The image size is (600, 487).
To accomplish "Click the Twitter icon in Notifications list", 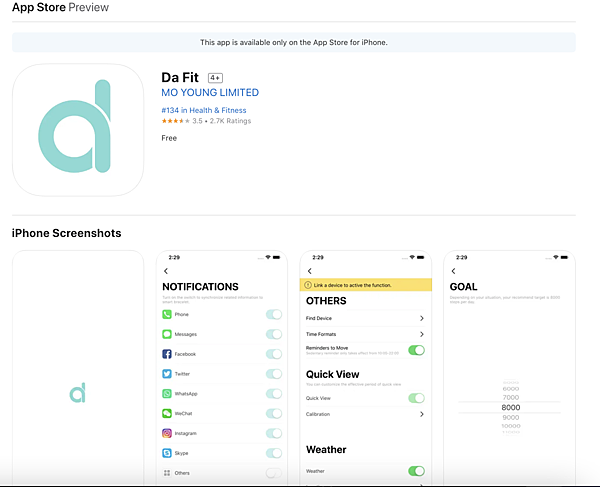I will 167,374.
